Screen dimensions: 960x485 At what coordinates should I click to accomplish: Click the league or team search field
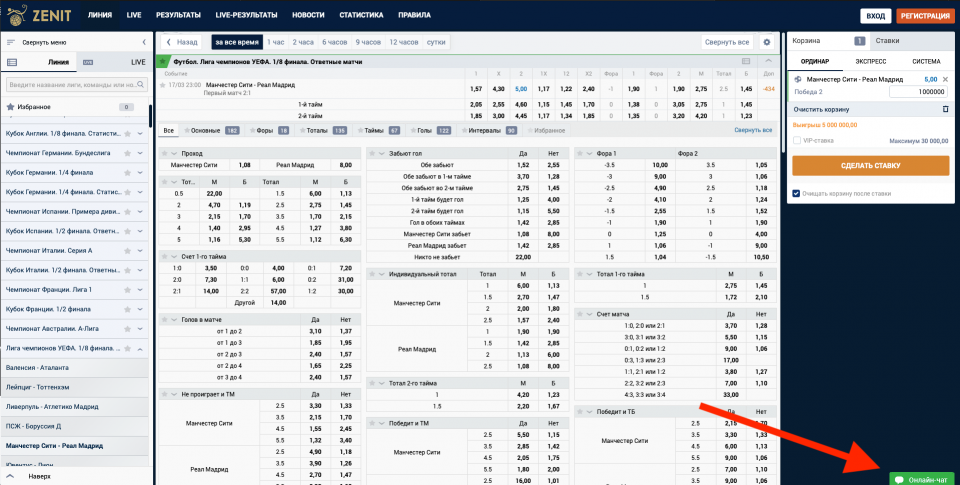[x=76, y=85]
